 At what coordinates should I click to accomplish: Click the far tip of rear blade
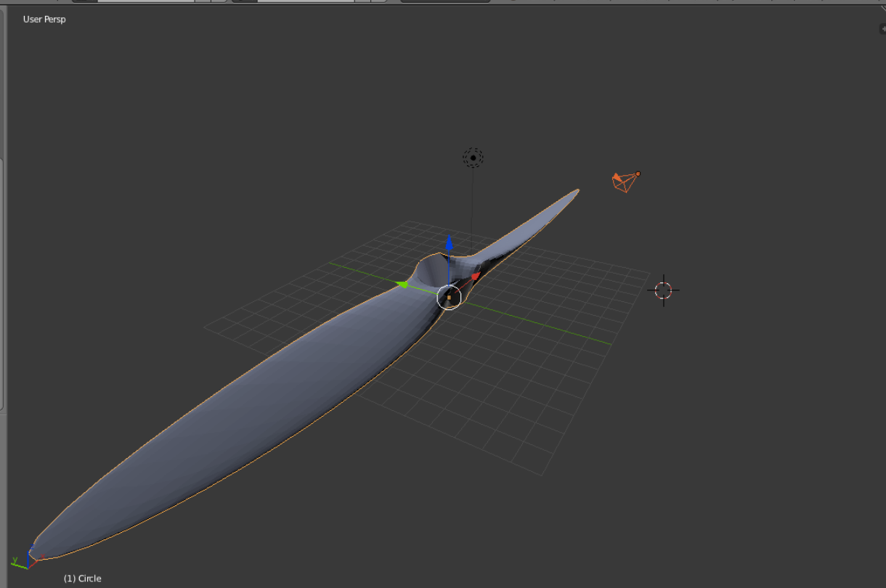[577, 192]
